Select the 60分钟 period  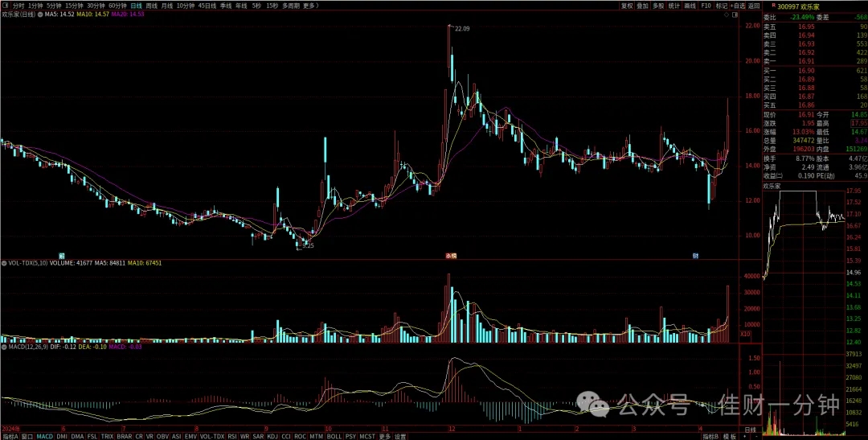[x=117, y=6]
